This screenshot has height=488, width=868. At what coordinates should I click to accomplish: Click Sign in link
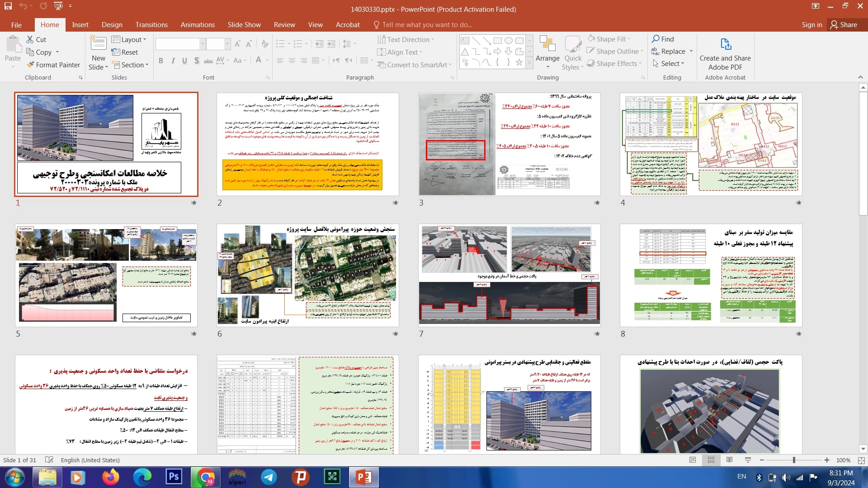pyautogui.click(x=811, y=24)
